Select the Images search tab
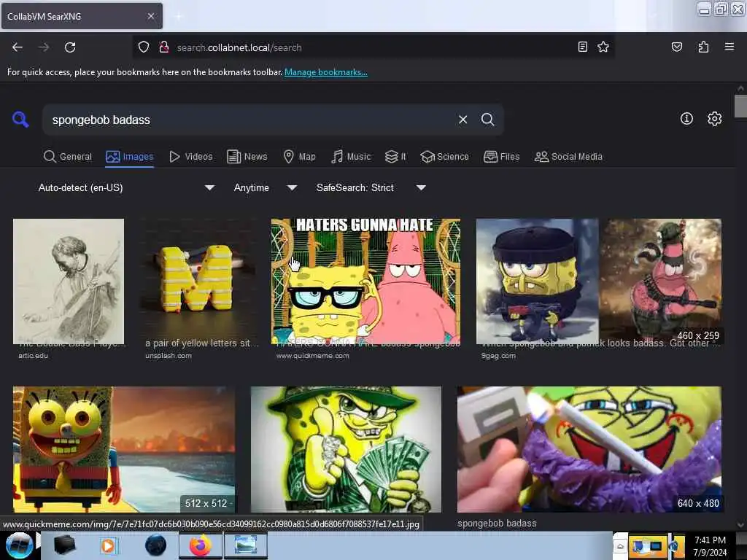This screenshot has height=560, width=747. click(x=130, y=157)
